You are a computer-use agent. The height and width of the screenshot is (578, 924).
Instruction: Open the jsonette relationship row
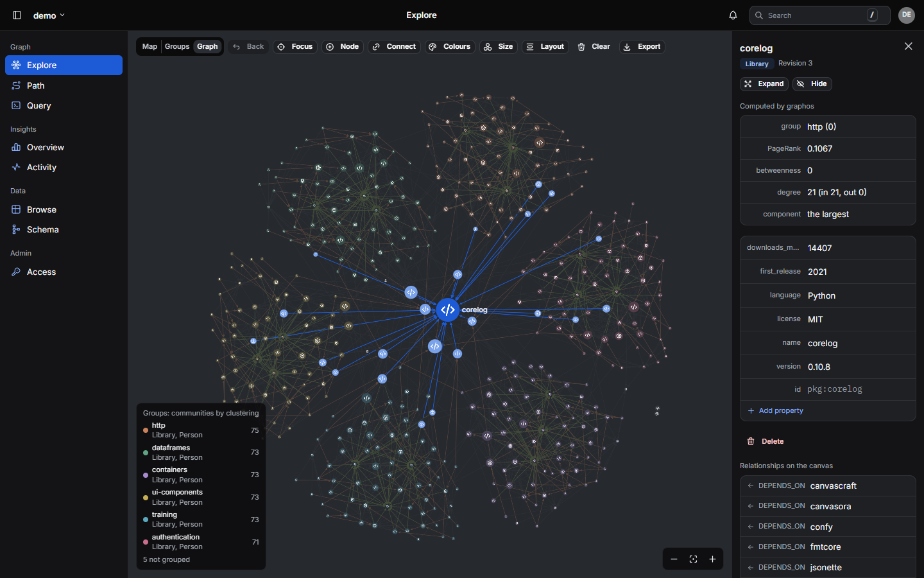pyautogui.click(x=828, y=568)
